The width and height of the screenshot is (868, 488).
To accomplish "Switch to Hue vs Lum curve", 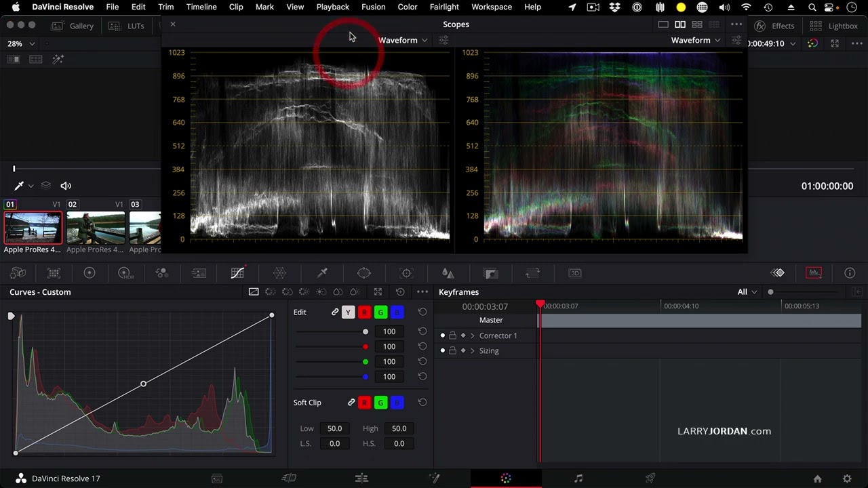I will click(x=304, y=292).
